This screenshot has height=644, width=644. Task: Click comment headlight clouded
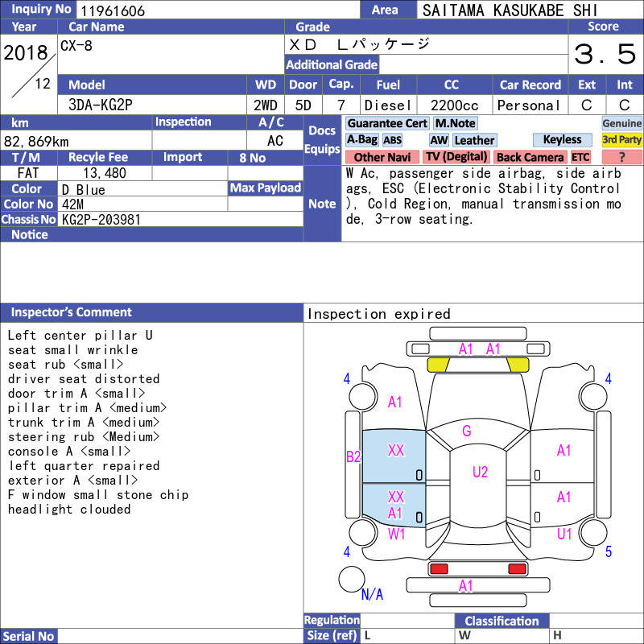point(69,510)
